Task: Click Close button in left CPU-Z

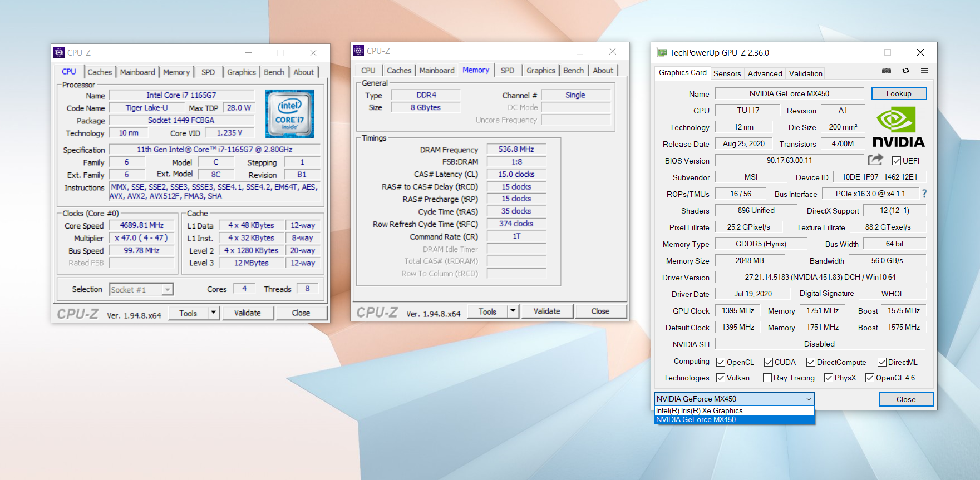Action: click(301, 313)
